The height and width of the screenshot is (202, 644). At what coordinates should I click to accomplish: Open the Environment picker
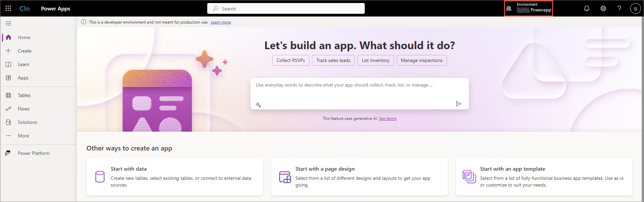pyautogui.click(x=528, y=8)
